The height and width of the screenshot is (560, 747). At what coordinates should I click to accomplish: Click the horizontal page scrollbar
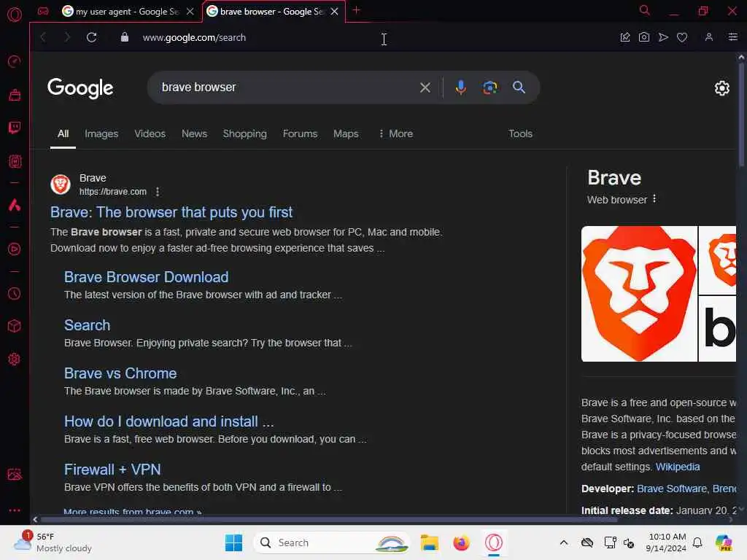pyautogui.click(x=329, y=519)
